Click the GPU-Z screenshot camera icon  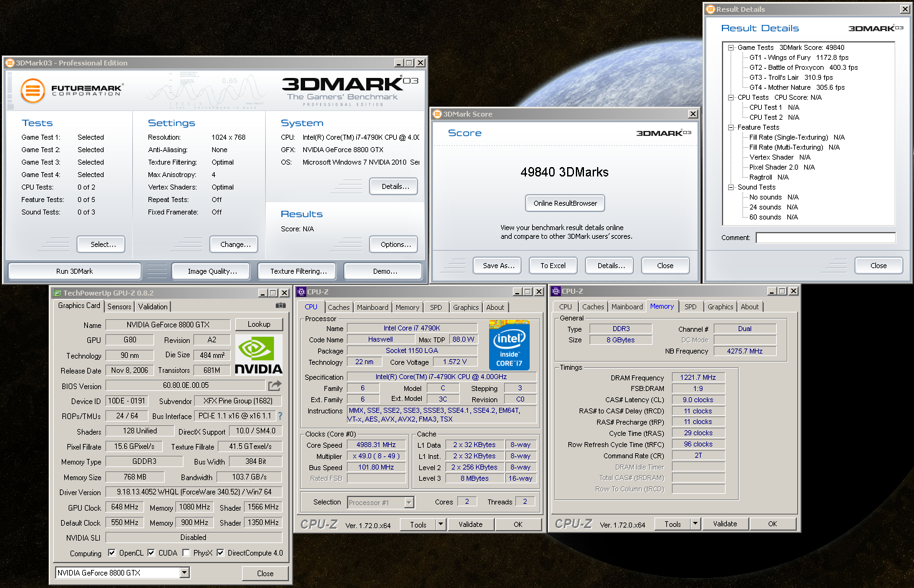coord(281,306)
